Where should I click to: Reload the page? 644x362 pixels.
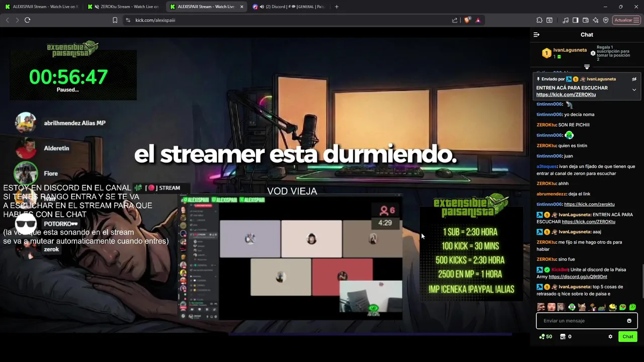click(x=27, y=20)
